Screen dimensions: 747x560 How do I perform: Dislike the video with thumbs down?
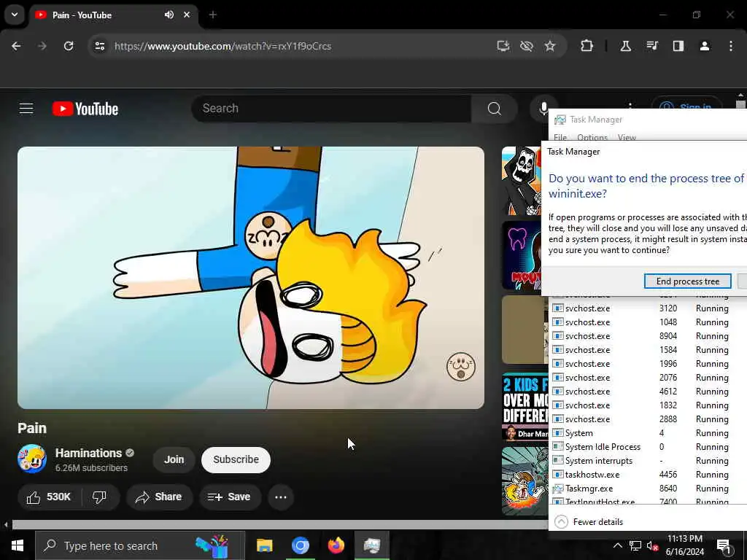pos(99,497)
